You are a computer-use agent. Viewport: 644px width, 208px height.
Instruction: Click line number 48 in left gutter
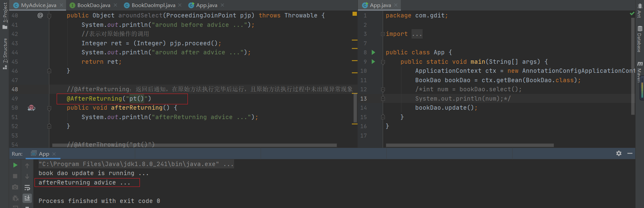pyautogui.click(x=15, y=89)
